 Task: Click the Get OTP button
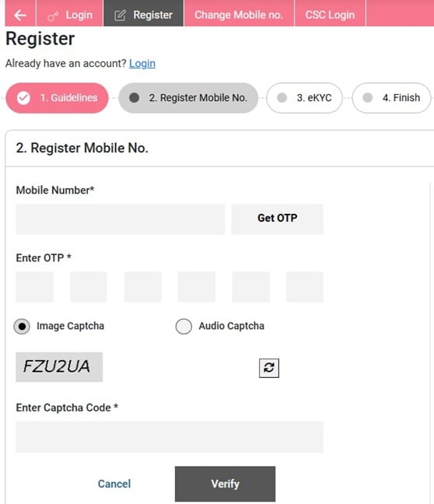click(278, 219)
